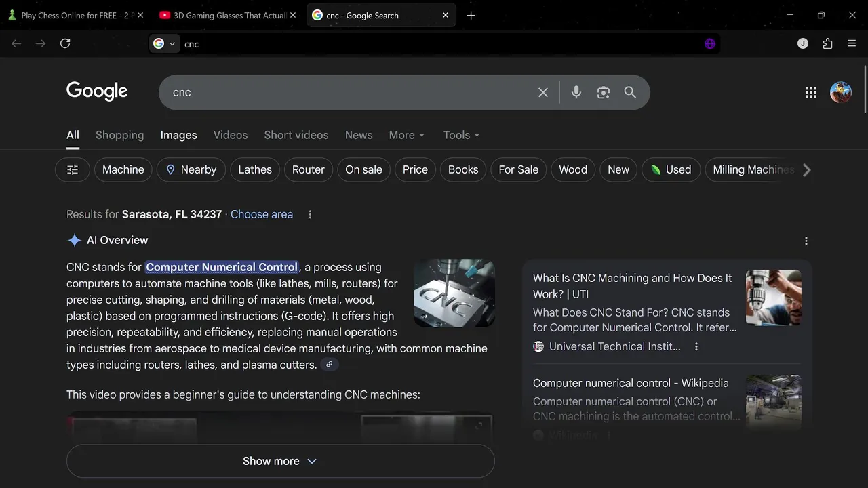Apply the Wood filter chip
Image resolution: width=868 pixels, height=488 pixels.
[x=573, y=169]
